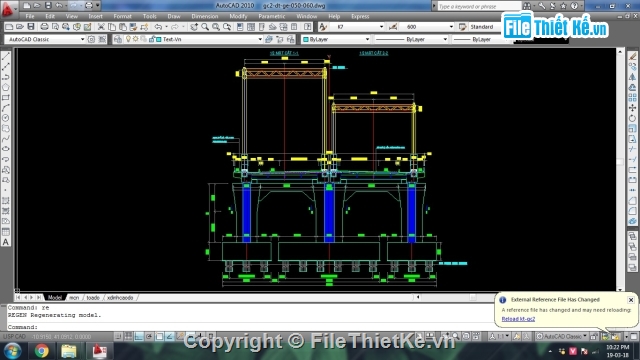Click the Undo arrow icon
640x360 pixels.
point(158,27)
